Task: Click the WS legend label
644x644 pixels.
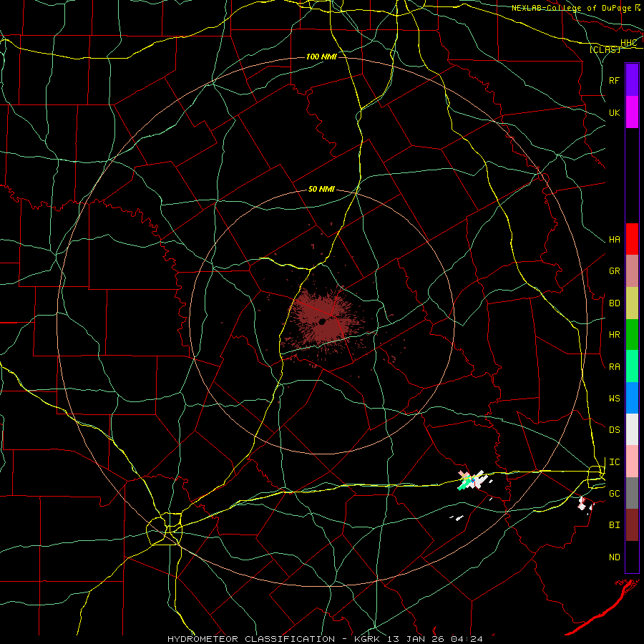Action: click(615, 399)
